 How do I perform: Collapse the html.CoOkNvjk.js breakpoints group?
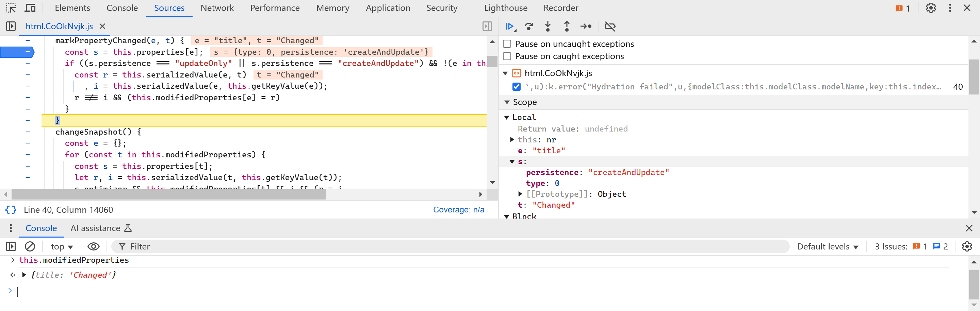tap(506, 73)
